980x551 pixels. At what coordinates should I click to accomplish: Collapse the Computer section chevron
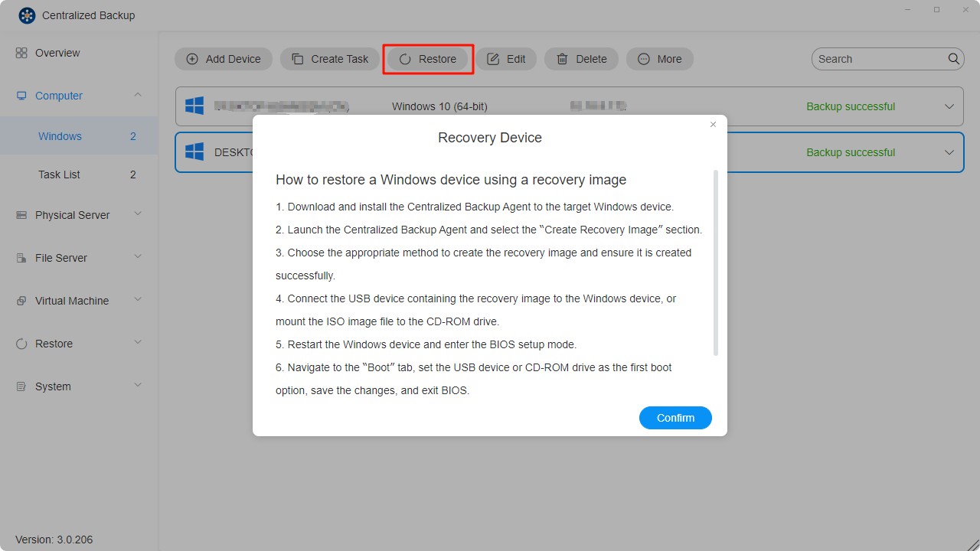tap(138, 95)
